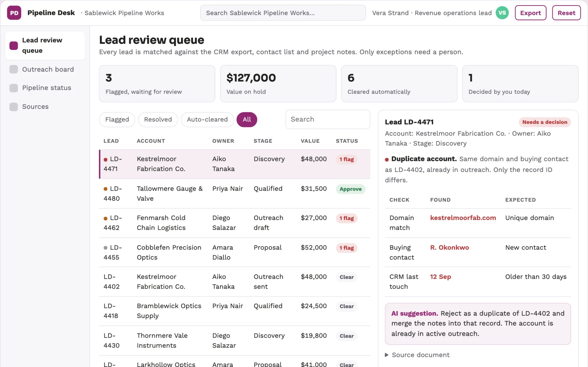Click the Clear badge on LD-4402 row
Image resolution: width=588 pixels, height=367 pixels.
pos(346,277)
